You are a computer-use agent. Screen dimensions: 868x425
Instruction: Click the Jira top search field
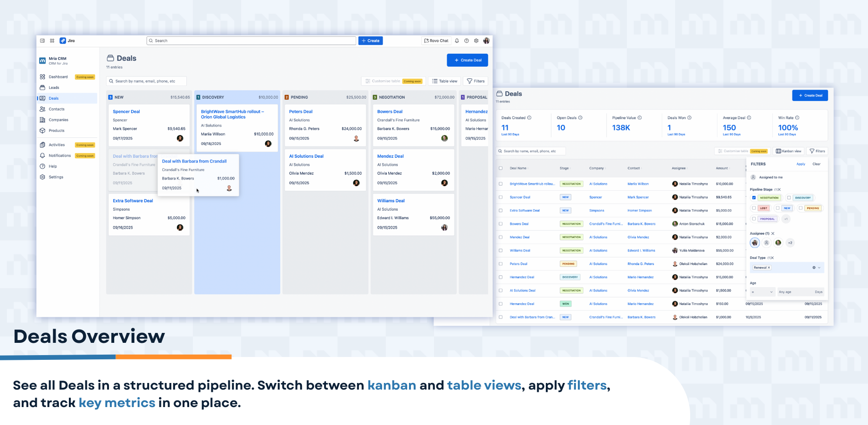tap(251, 41)
